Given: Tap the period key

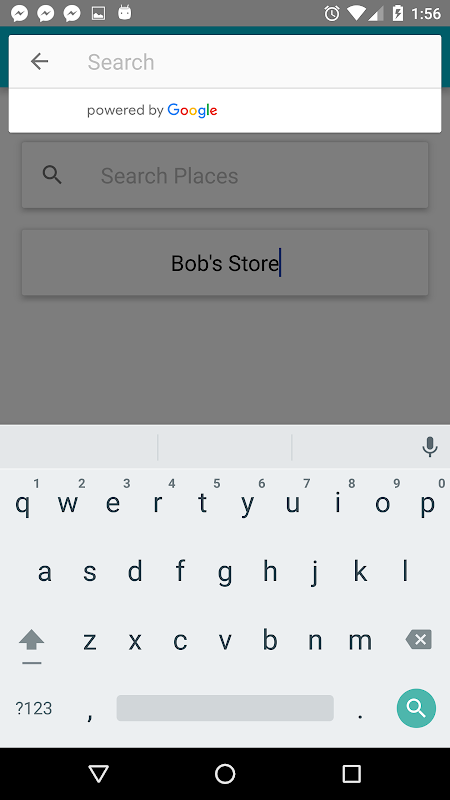Looking at the screenshot, I should [x=360, y=708].
